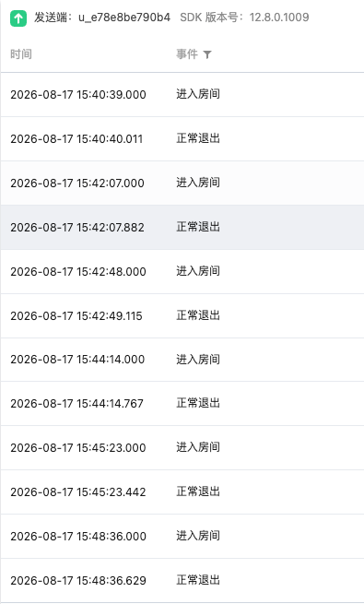
Task: Click the 15:42:07.000 timestamp cell
Action: pos(77,183)
